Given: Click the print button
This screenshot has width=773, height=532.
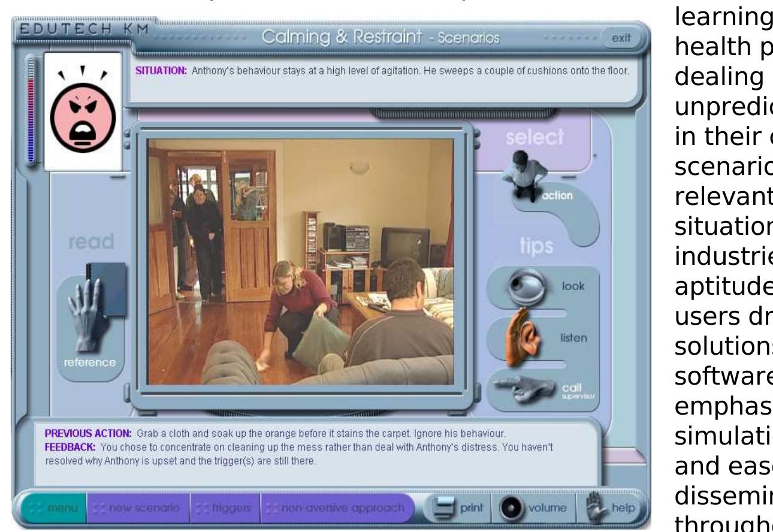Looking at the screenshot, I should click(458, 509).
